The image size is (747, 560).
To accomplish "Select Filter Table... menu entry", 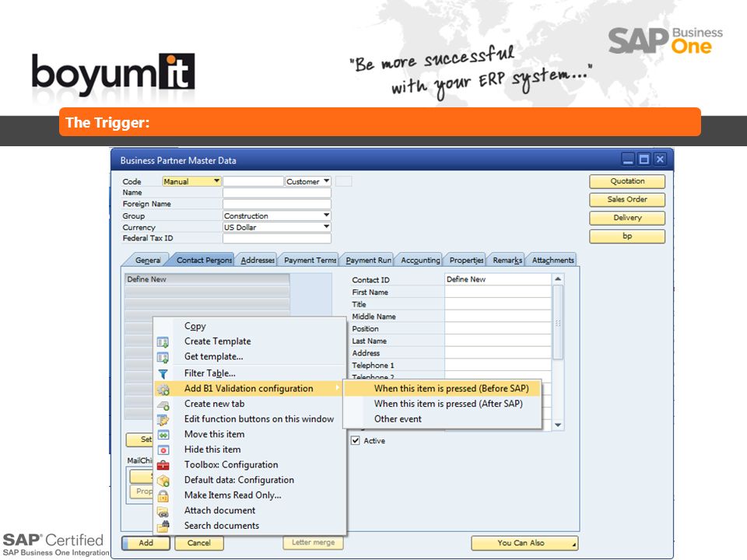I will pos(209,373).
